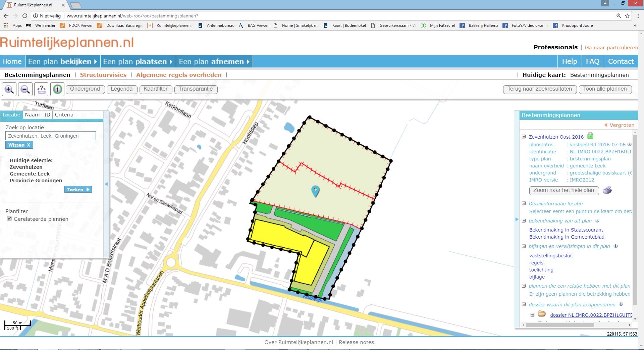
Task: Collapse the Detailinformatie locatie section
Action: click(524, 203)
